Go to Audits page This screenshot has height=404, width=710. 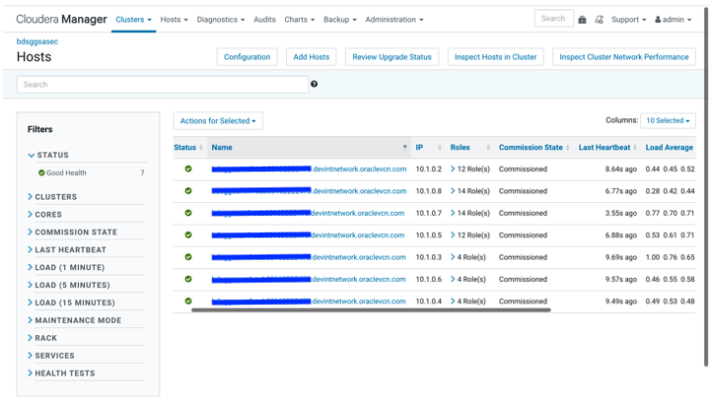point(264,19)
